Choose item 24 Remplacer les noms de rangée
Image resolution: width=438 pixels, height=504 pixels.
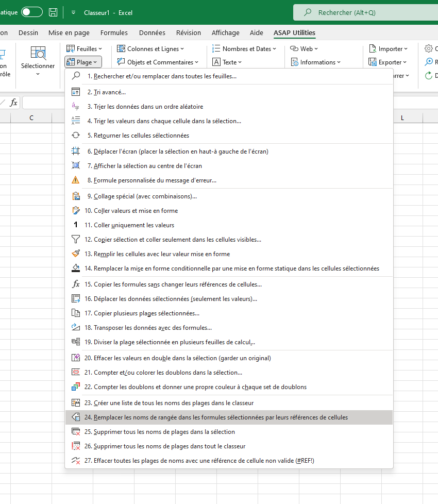pyautogui.click(x=229, y=417)
